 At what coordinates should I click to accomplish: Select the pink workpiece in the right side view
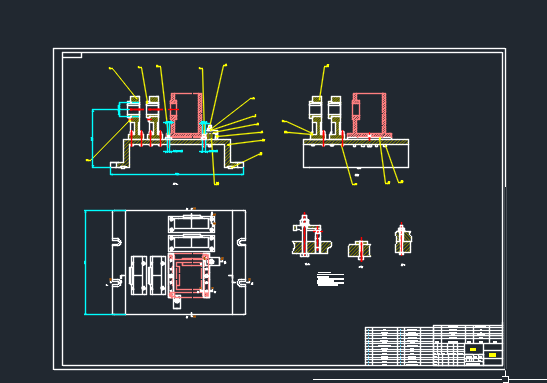point(369,115)
